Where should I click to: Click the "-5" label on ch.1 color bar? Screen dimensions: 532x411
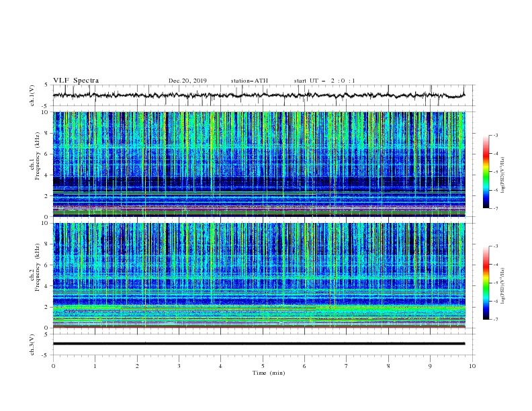[496, 172]
